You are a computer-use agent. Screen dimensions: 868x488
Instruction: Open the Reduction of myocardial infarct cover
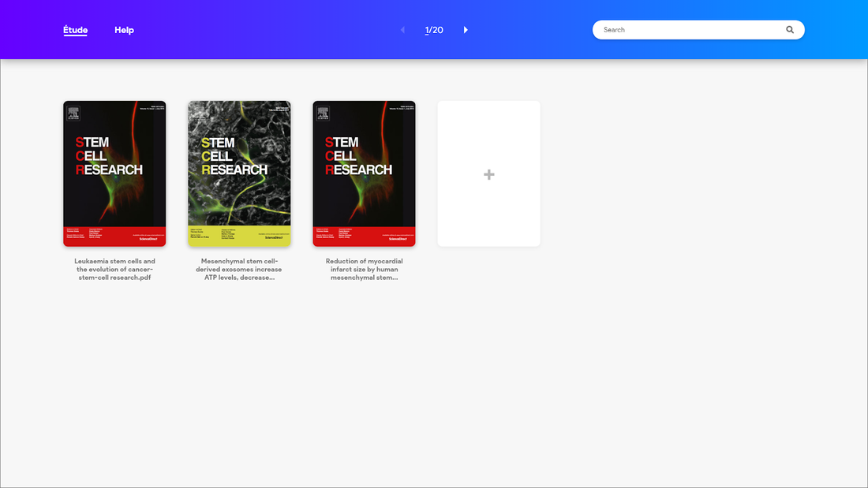click(x=365, y=173)
